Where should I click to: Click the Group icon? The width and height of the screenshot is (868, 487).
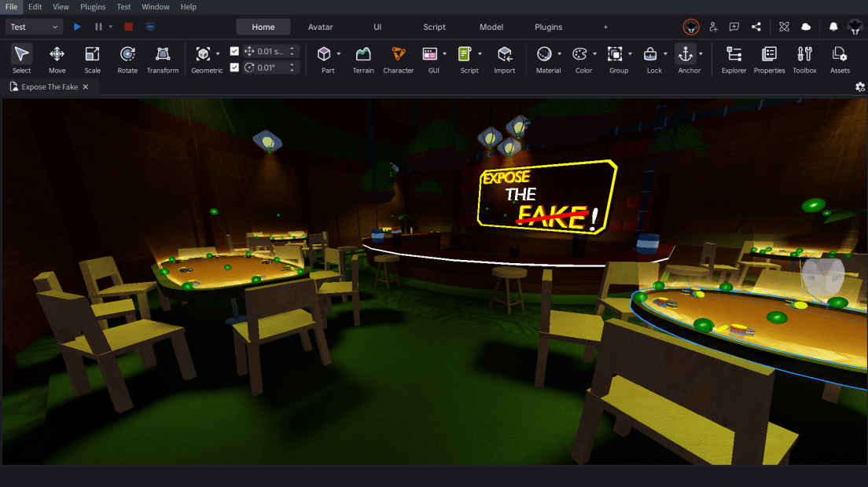[x=615, y=54]
